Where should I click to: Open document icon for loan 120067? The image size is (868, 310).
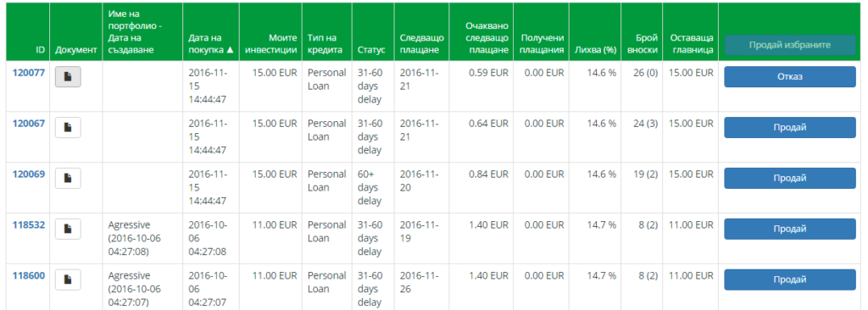click(68, 127)
